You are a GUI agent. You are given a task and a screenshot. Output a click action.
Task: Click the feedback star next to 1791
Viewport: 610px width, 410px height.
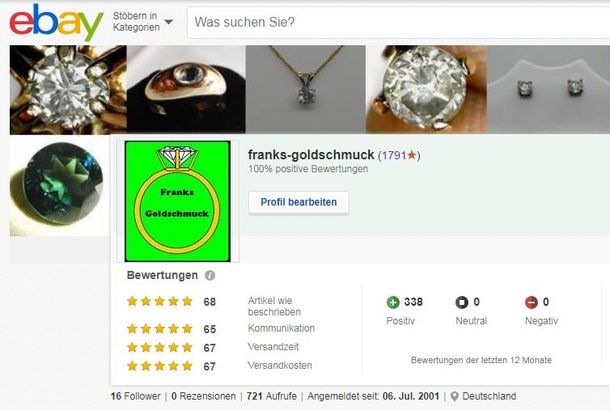(412, 155)
